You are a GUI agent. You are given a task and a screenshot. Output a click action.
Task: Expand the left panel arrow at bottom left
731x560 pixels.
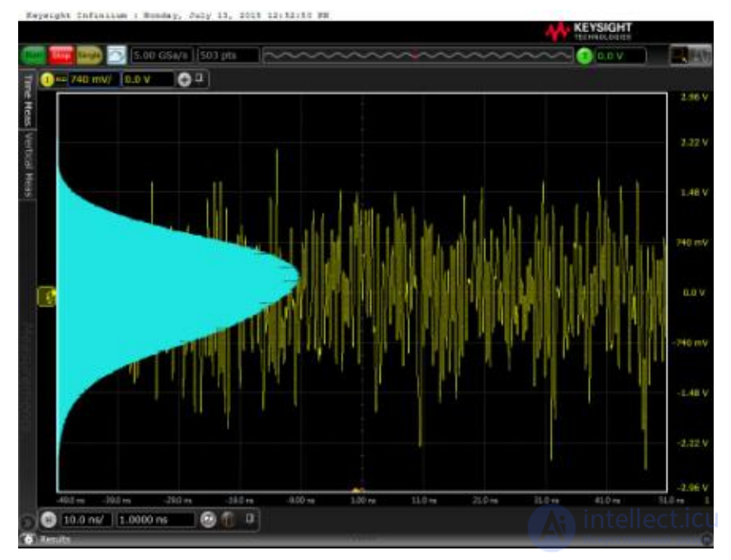tap(27, 522)
